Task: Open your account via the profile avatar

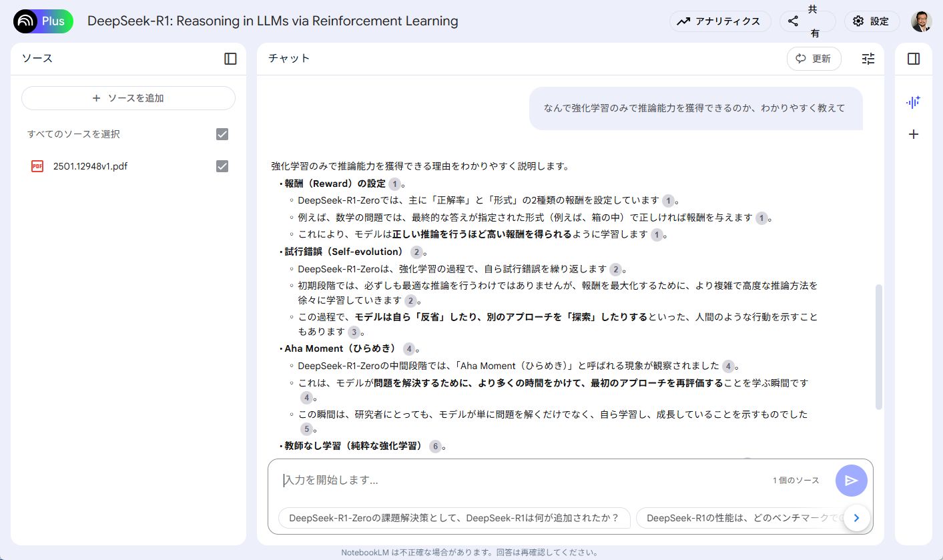Action: 921,21
